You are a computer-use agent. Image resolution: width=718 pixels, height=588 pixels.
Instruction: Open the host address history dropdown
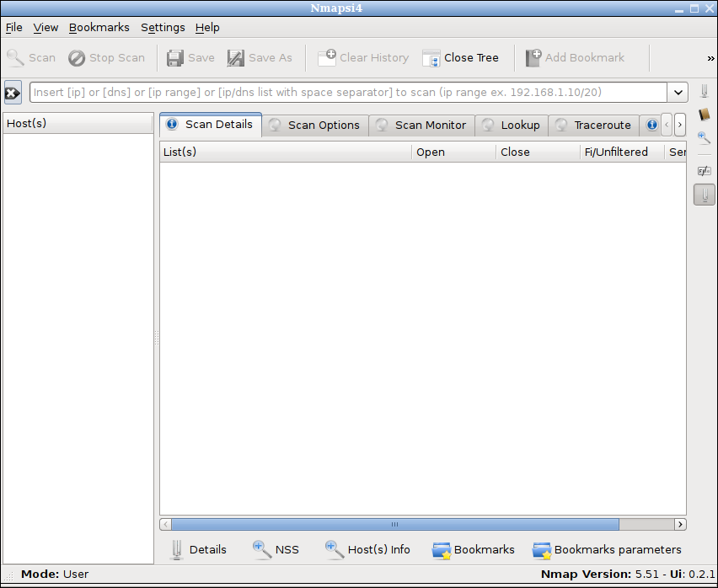point(678,93)
